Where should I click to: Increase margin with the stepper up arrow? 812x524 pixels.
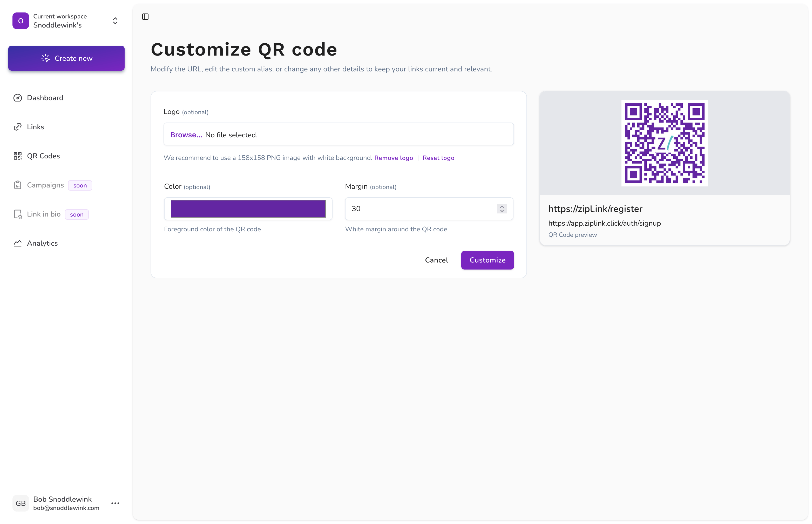click(502, 206)
